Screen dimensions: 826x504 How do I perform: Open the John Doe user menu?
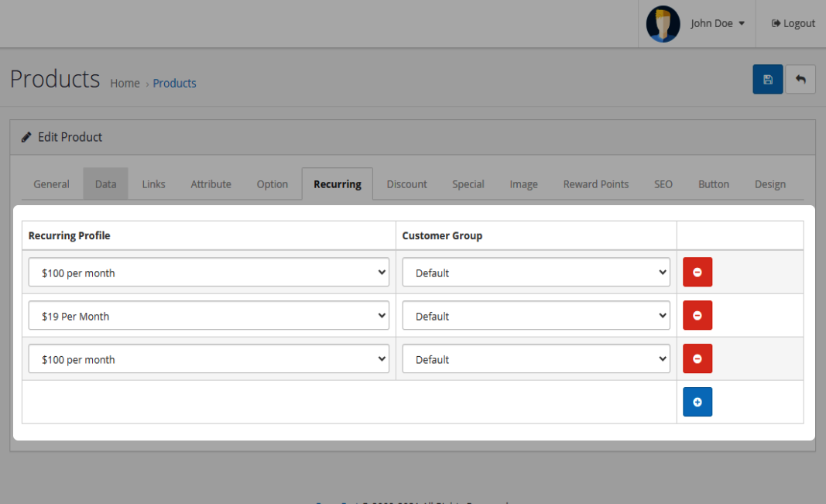click(717, 24)
